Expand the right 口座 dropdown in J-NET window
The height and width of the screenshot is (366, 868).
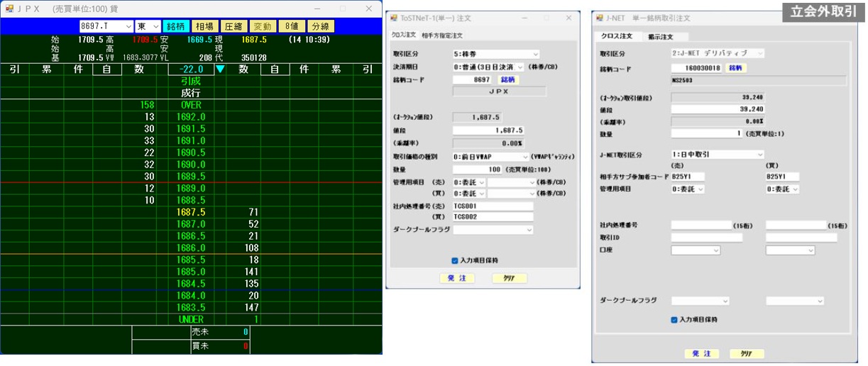(x=791, y=250)
